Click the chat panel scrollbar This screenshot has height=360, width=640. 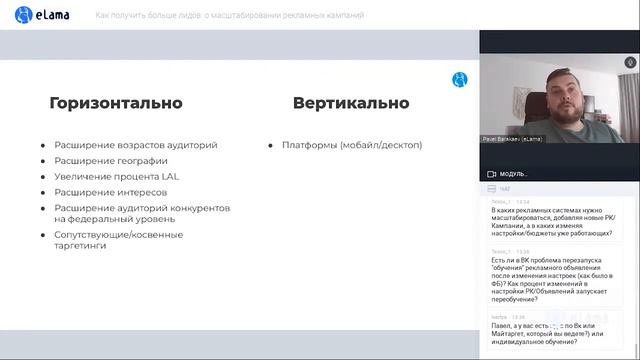point(636,350)
